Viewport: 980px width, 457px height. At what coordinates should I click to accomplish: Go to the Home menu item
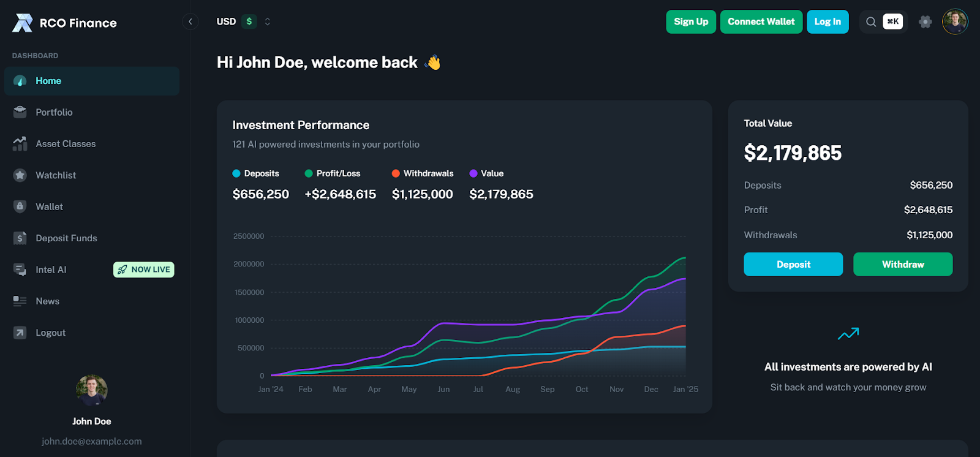[48, 81]
